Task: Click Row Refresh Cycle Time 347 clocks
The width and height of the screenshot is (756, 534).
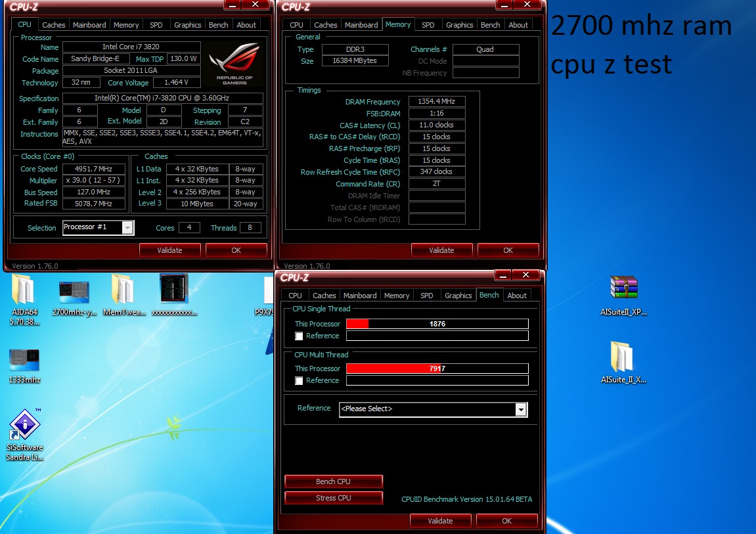Action: tap(436, 172)
